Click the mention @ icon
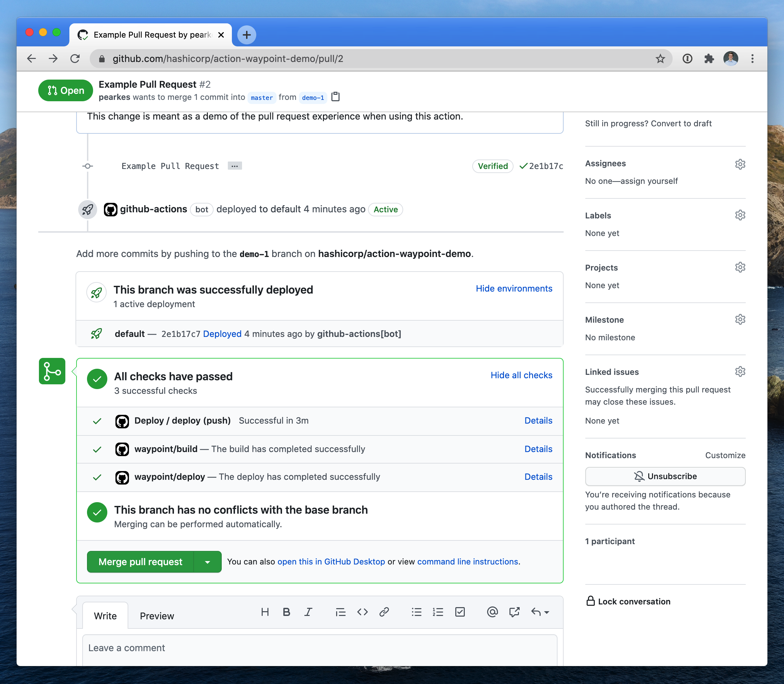The height and width of the screenshot is (684, 784). tap(492, 612)
